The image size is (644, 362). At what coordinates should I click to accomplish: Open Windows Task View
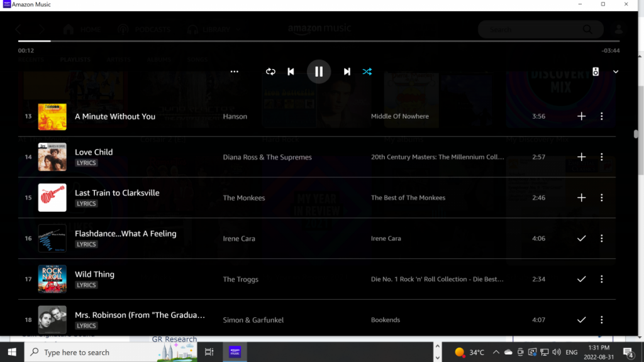click(209, 352)
